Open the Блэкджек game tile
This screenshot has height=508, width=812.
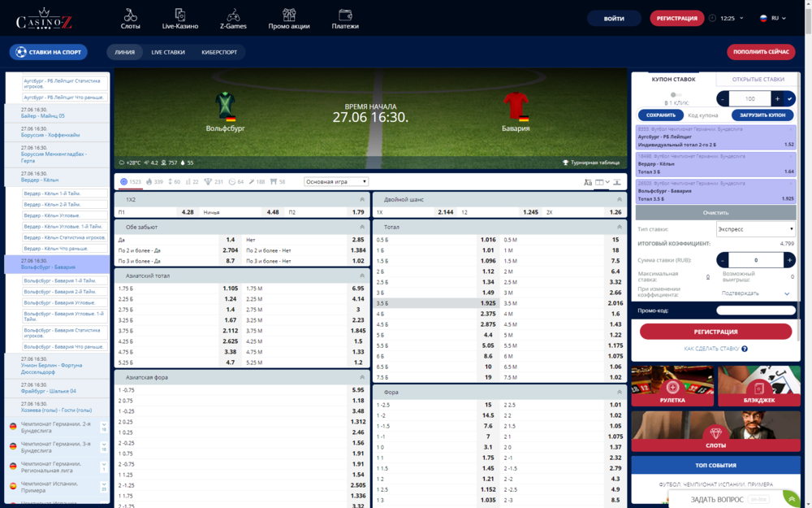click(758, 385)
